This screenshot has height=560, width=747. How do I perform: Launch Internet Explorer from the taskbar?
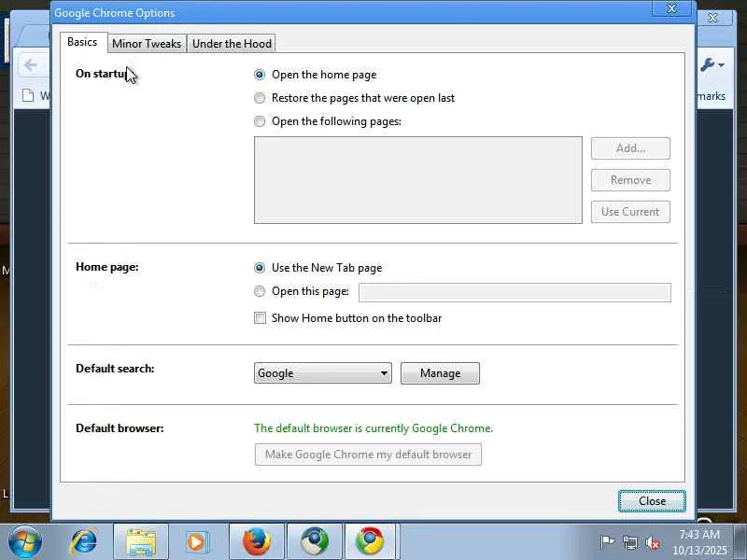(x=83, y=541)
